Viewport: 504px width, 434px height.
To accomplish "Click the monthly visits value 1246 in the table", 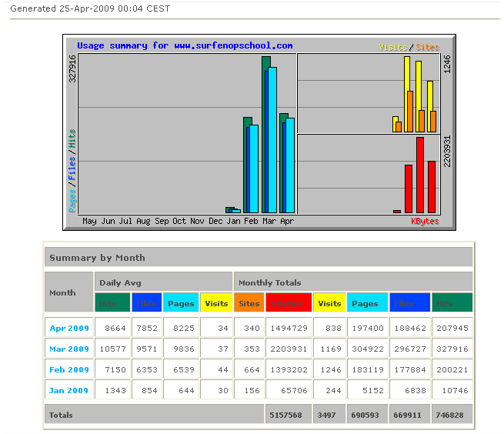I will (x=331, y=369).
